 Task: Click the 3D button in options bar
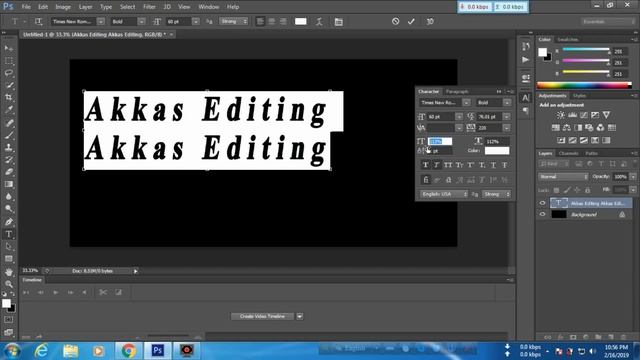click(430, 21)
